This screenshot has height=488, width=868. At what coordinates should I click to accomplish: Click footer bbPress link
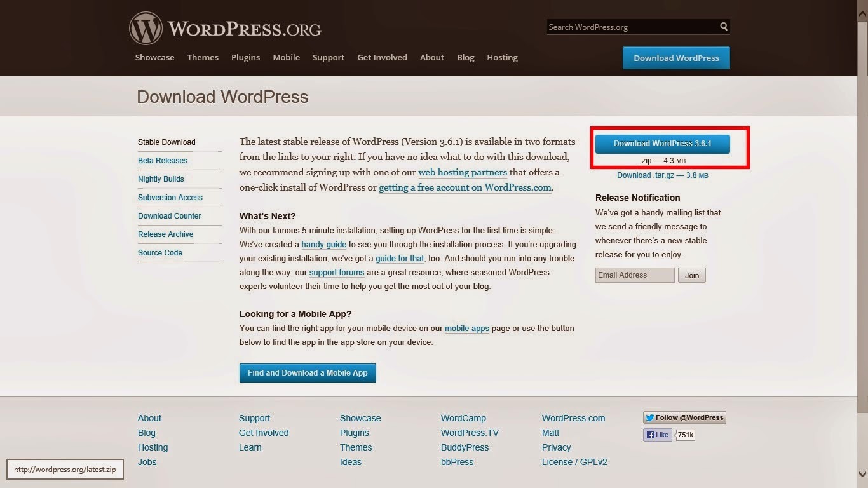point(458,462)
